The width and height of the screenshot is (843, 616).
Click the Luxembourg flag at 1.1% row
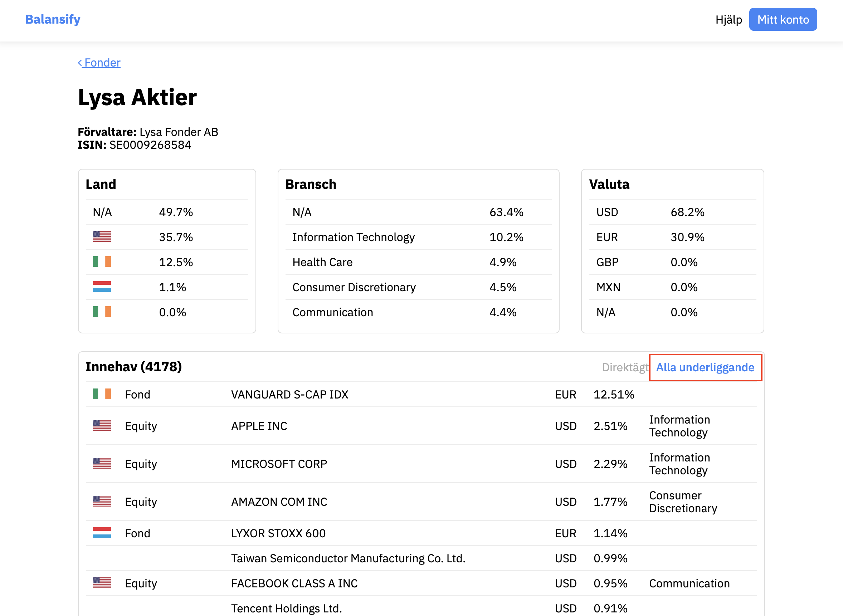[102, 287]
